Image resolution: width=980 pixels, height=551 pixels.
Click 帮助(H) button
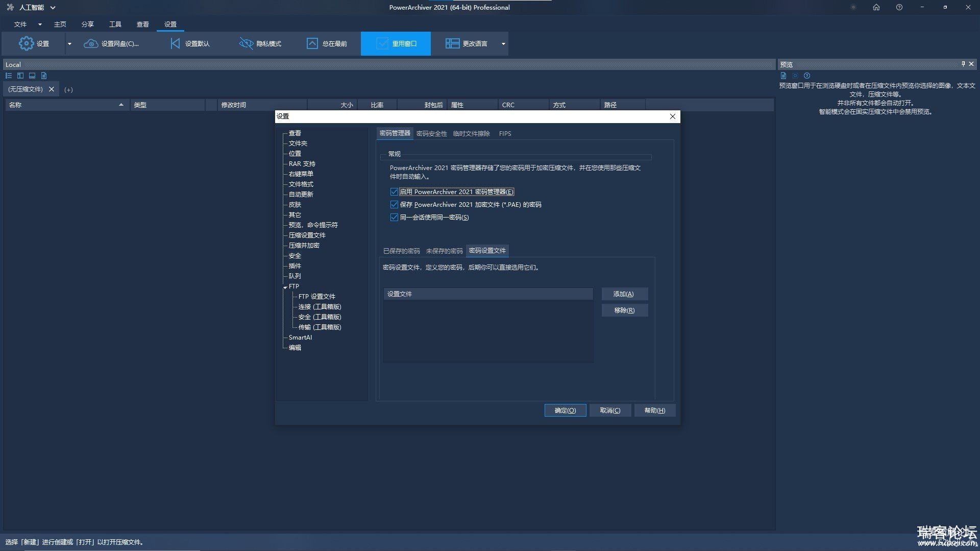click(655, 411)
